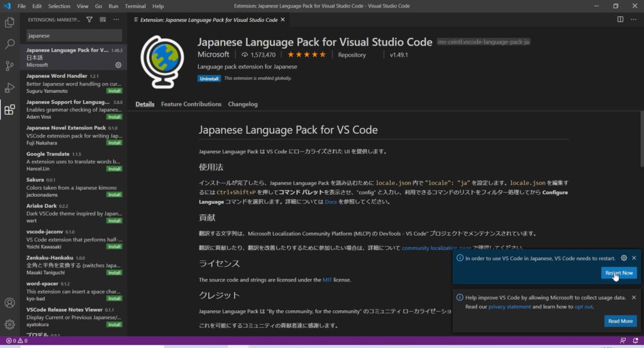Open the Edit menu
The image size is (644, 348).
tap(37, 6)
